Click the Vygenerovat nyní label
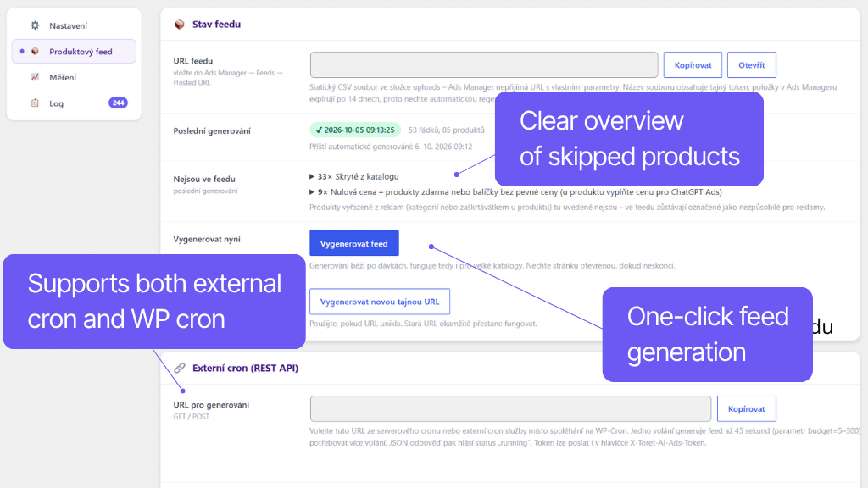Viewport: 868px width, 488px height. point(207,239)
